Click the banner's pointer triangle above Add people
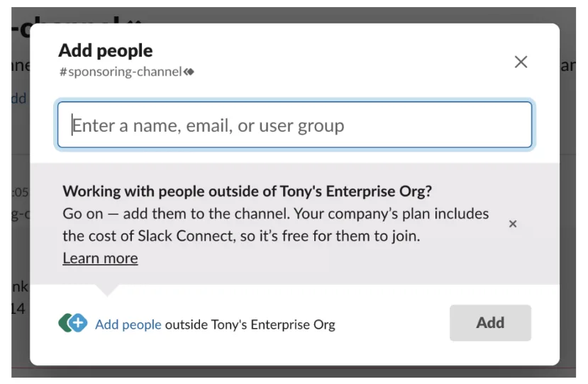This screenshot has height=384, width=588. 106,290
